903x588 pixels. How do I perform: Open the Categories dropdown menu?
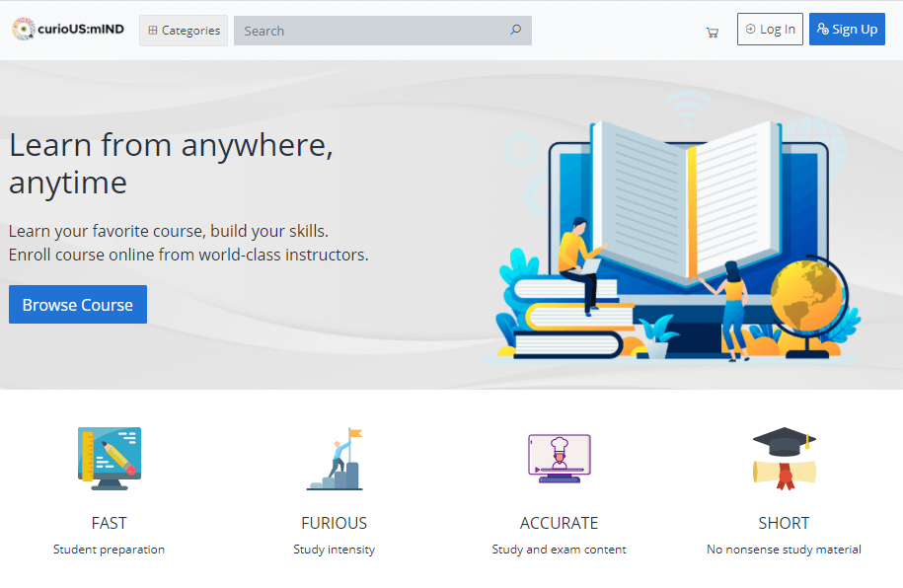(x=184, y=31)
